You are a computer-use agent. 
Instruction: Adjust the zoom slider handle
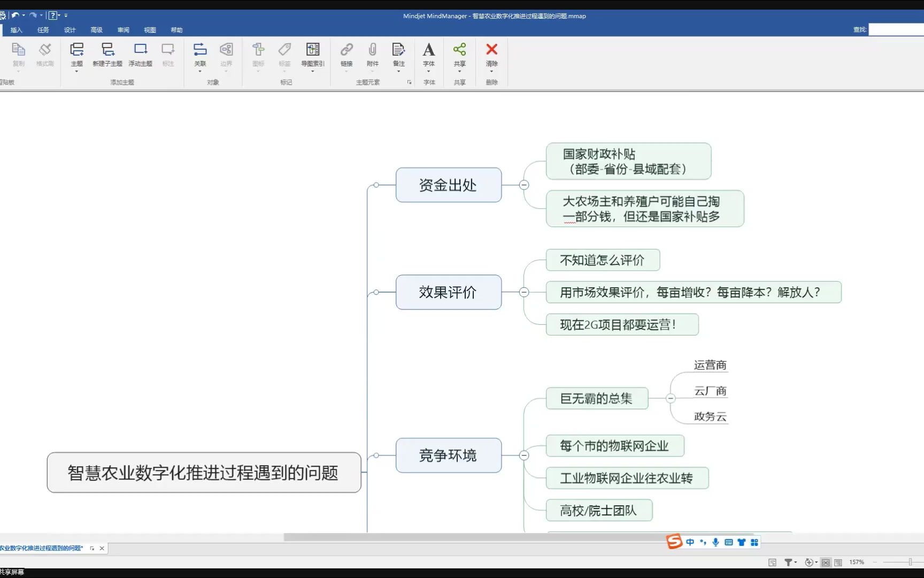pos(910,562)
